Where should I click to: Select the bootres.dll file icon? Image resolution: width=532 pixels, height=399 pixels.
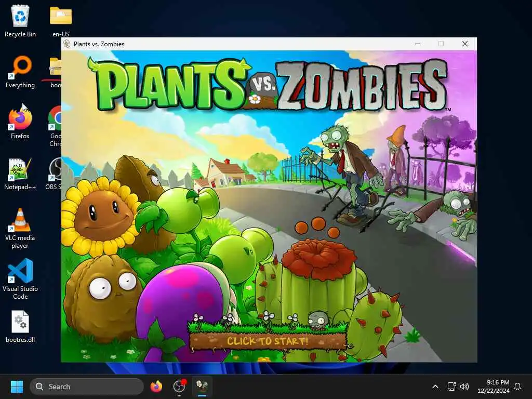20,326
